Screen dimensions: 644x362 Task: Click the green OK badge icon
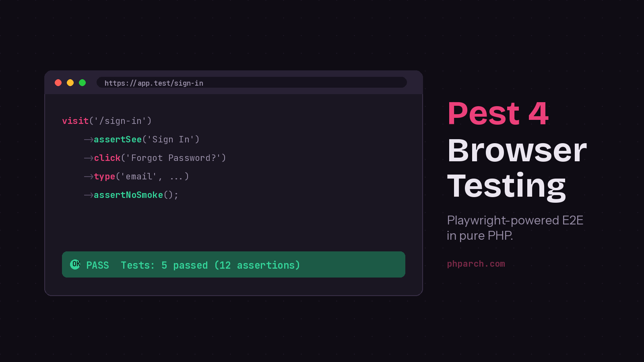pos(75,264)
